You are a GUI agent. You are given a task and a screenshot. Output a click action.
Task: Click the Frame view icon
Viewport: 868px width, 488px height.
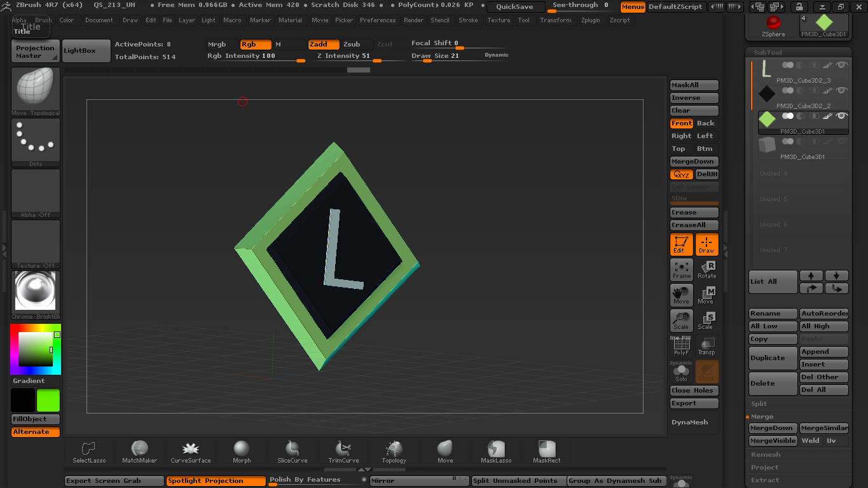coord(681,270)
